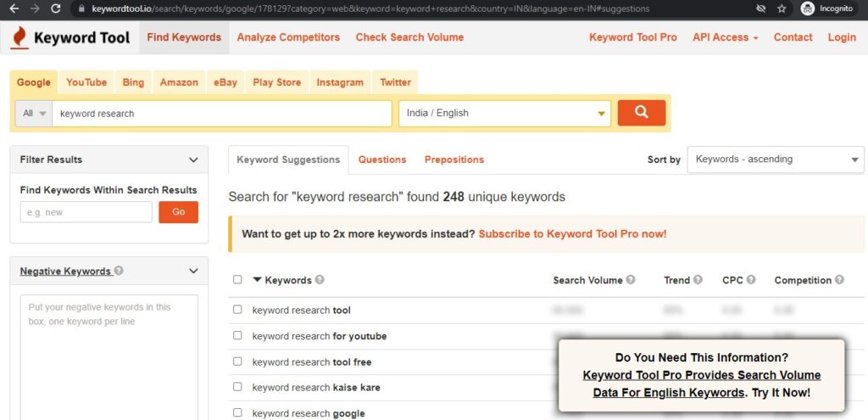
Task: Click the Keyword Tool flame logo
Action: coord(19,37)
